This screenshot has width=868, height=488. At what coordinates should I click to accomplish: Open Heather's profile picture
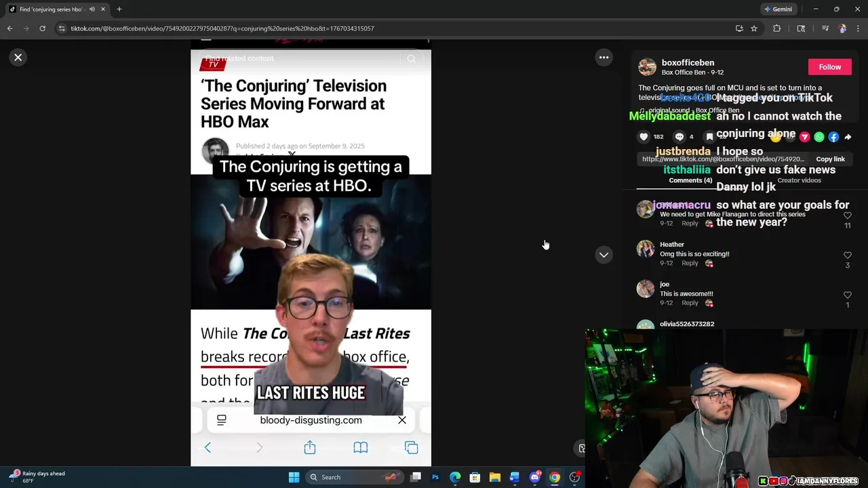pos(646,249)
